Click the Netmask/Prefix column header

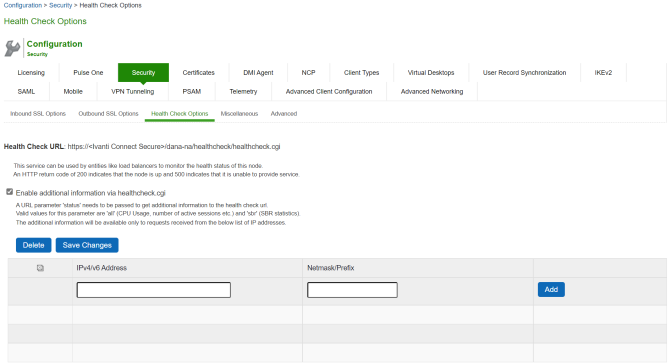[330, 268]
